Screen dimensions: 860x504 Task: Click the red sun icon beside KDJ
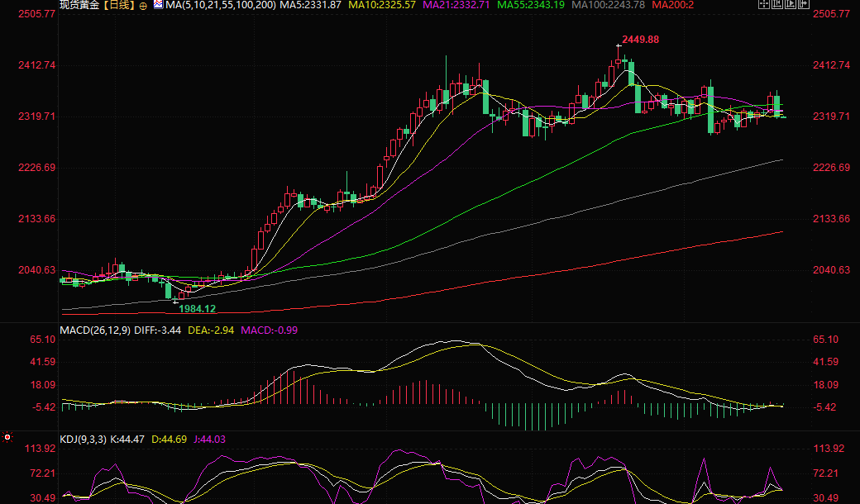(7, 437)
